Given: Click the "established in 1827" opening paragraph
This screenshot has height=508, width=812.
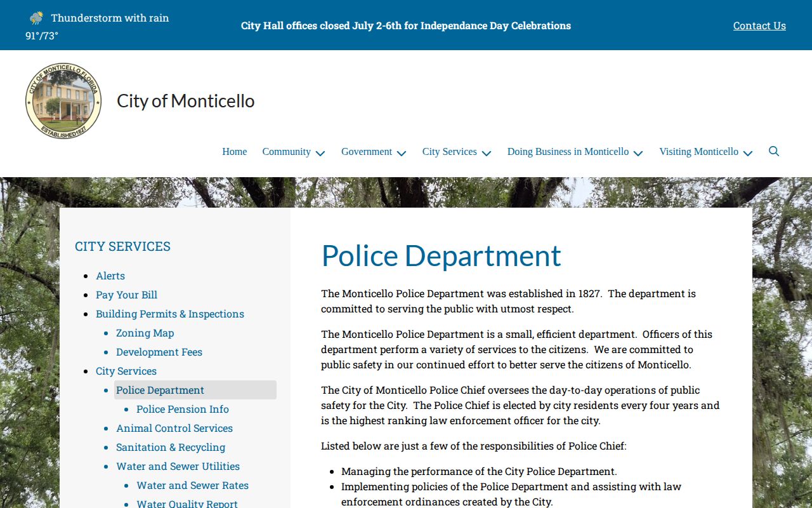Looking at the screenshot, I should click(x=509, y=301).
